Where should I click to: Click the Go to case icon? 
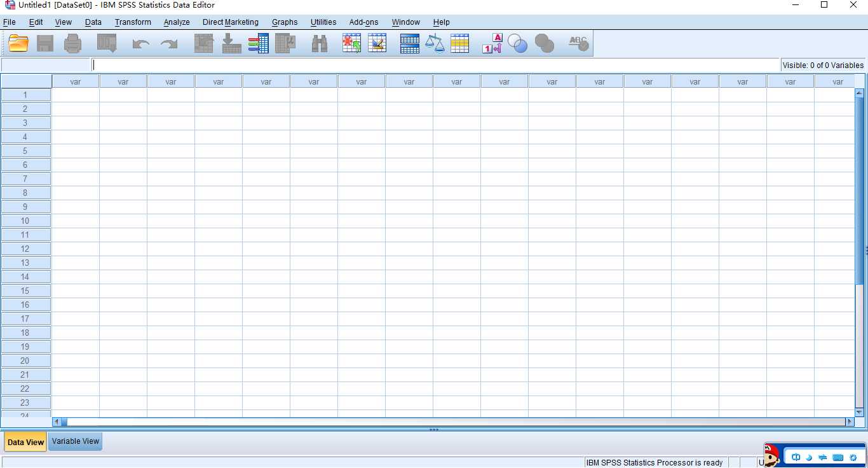coord(203,43)
